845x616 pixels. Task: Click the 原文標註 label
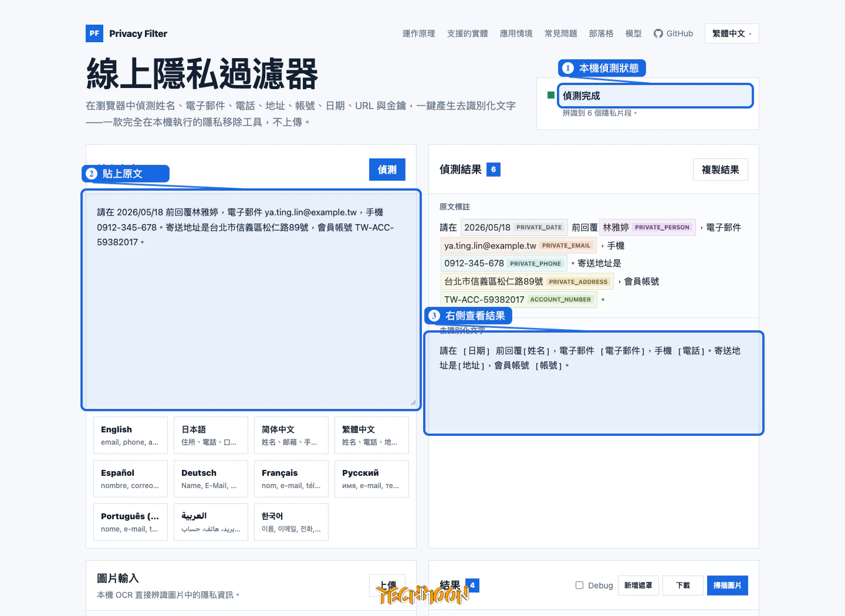coord(455,207)
